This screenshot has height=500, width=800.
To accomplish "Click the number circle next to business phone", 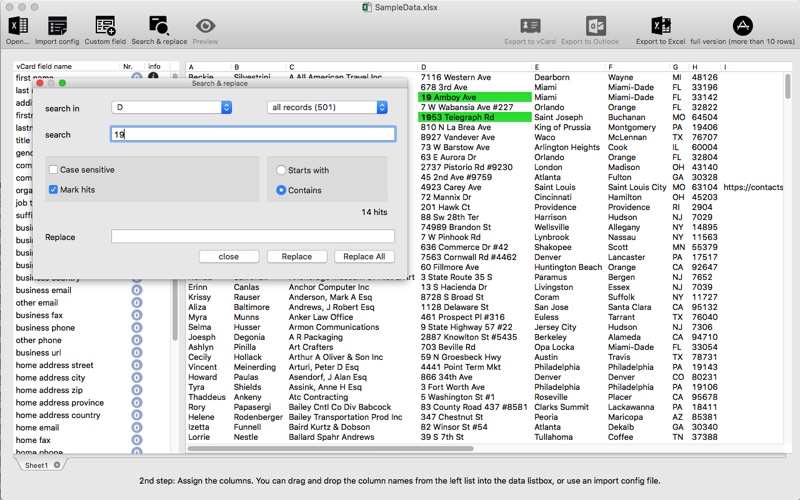I will [x=137, y=328].
